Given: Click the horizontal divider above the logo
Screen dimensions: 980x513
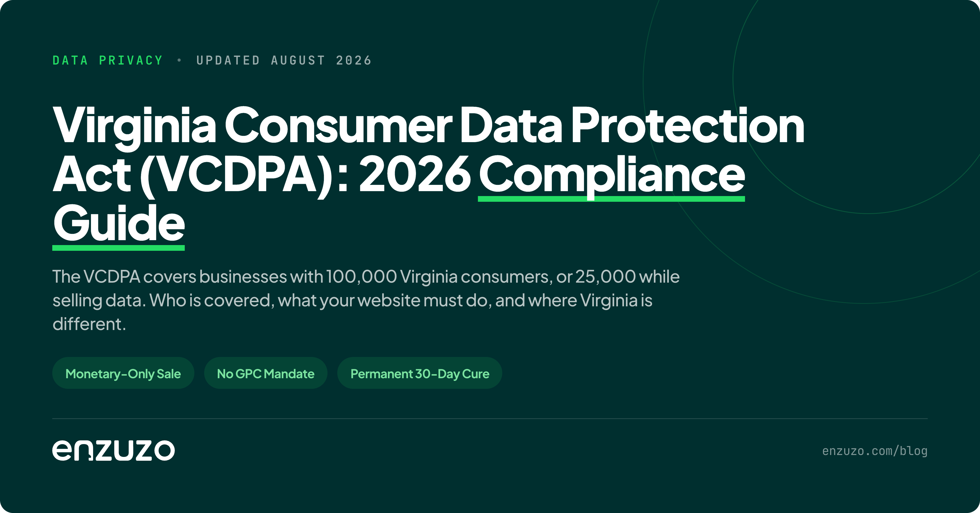Looking at the screenshot, I should (490, 419).
